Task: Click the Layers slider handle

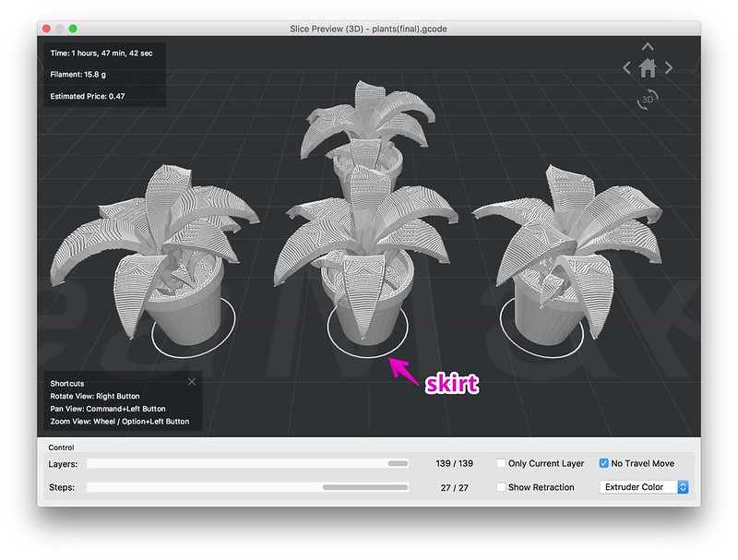Action: (x=398, y=464)
